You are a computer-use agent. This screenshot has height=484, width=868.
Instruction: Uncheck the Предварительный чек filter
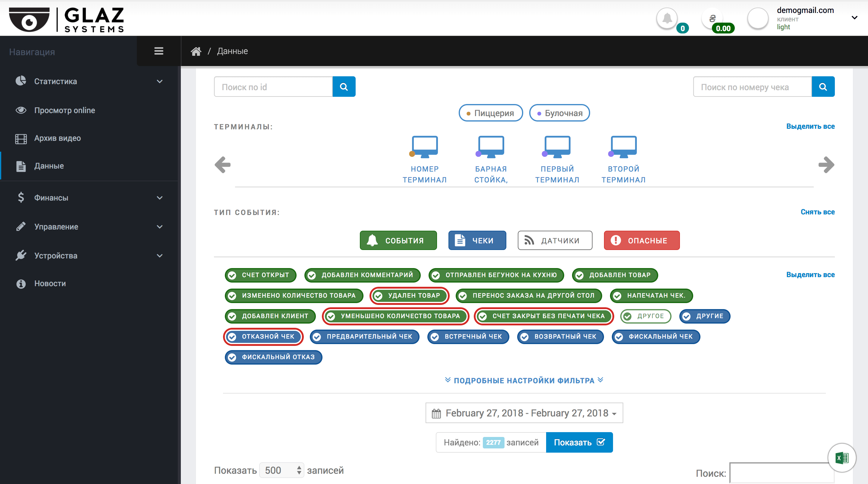pos(364,337)
